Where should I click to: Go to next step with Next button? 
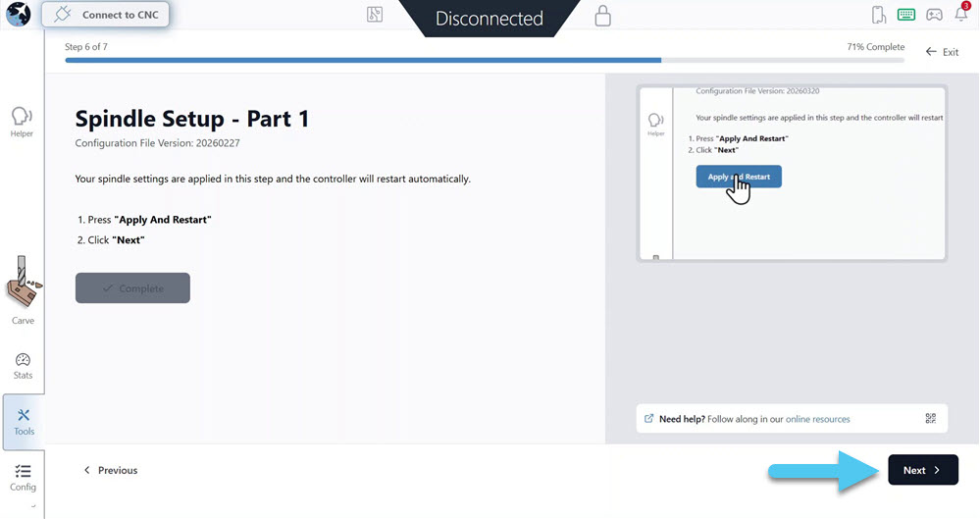coord(922,470)
